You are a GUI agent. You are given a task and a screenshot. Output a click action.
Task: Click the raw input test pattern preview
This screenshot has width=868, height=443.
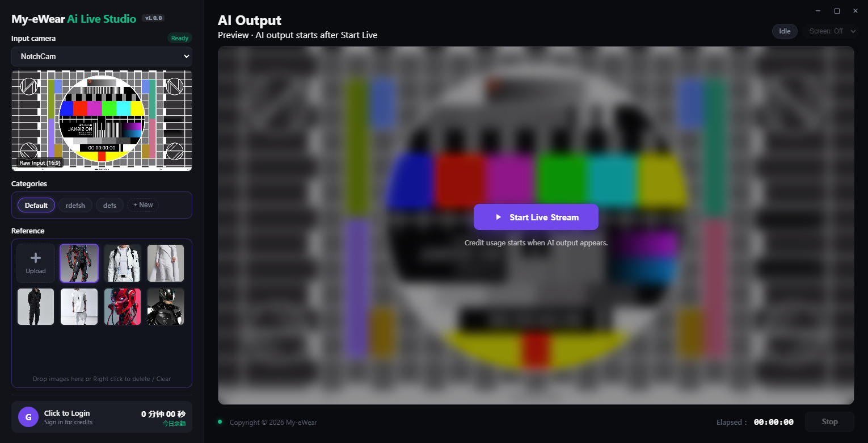tap(102, 120)
